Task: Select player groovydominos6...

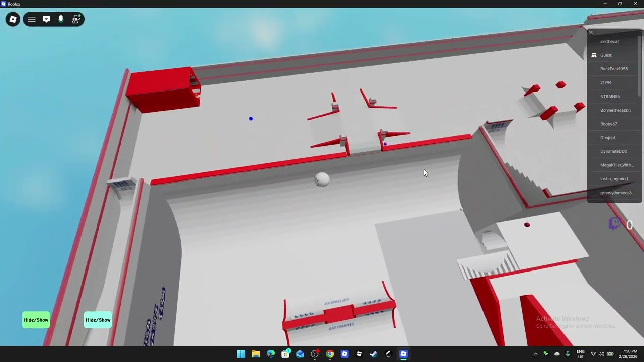Action: (613, 193)
